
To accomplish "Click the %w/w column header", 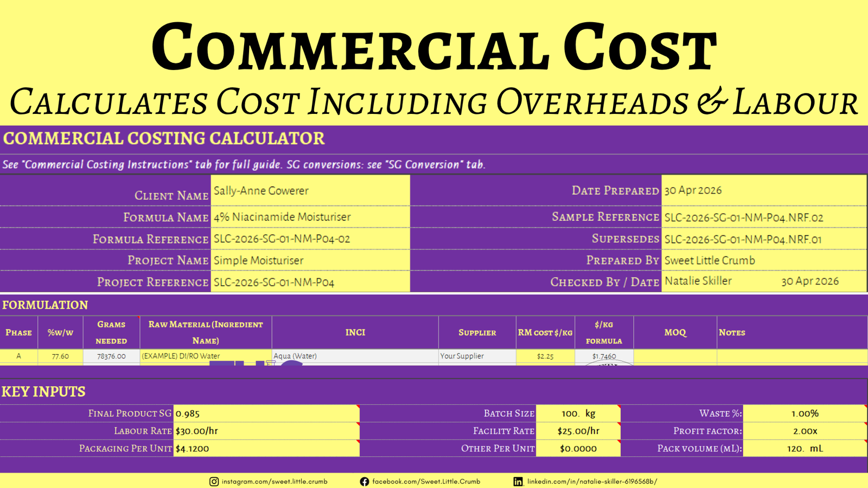I will pyautogui.click(x=60, y=332).
